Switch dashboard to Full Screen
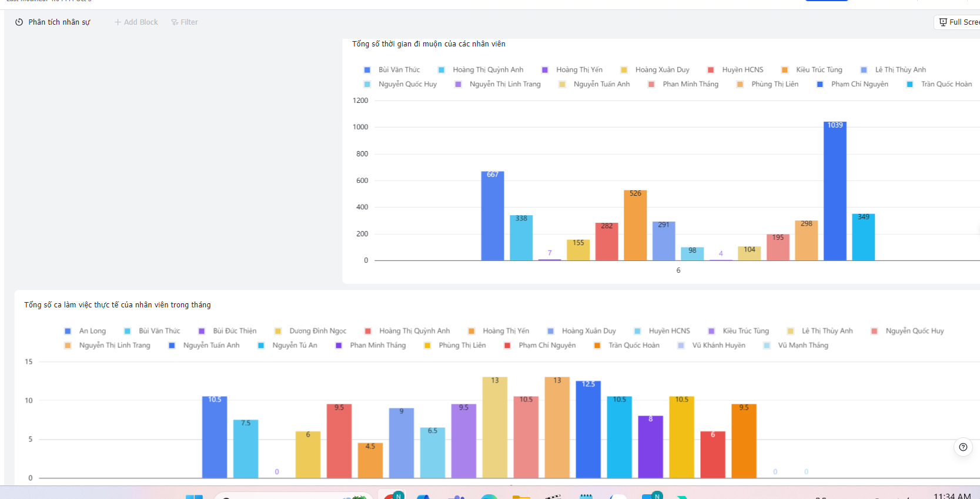Viewport: 980px width, 499px height. [x=959, y=22]
